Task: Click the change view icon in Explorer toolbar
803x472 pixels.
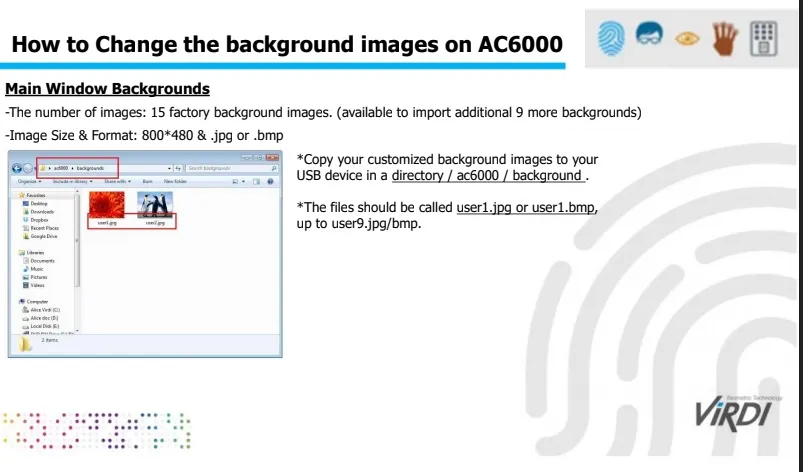Action: (x=235, y=182)
